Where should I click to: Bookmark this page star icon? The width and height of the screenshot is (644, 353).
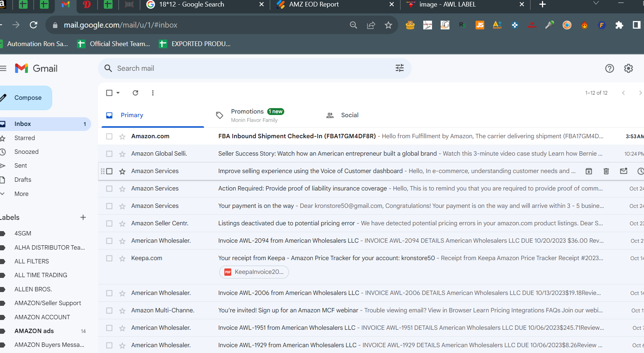click(388, 25)
